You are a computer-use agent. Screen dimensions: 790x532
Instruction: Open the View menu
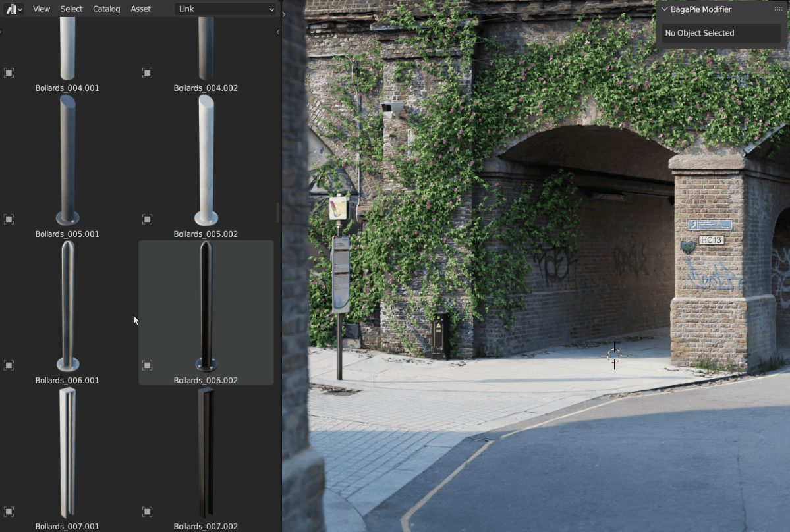tap(42, 9)
